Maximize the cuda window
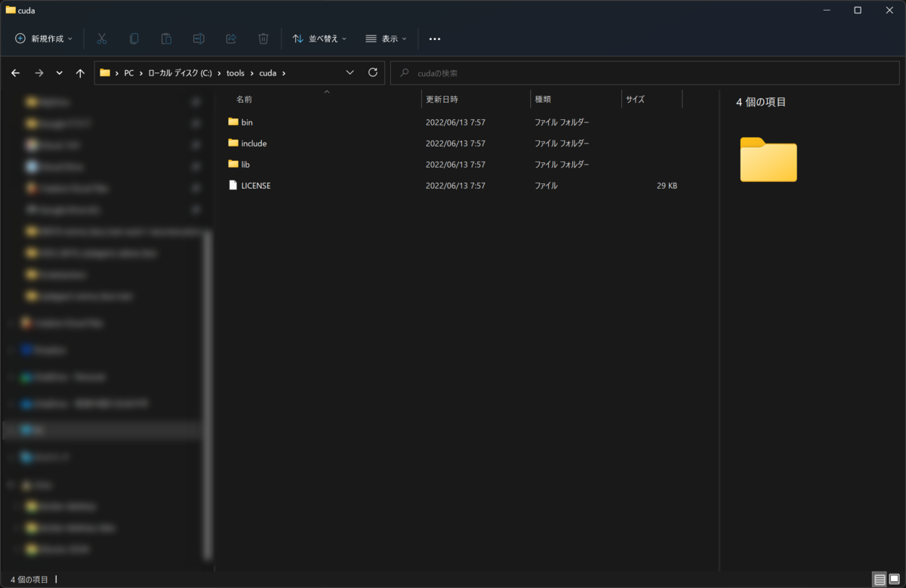Image resolution: width=906 pixels, height=588 pixels. pos(858,10)
